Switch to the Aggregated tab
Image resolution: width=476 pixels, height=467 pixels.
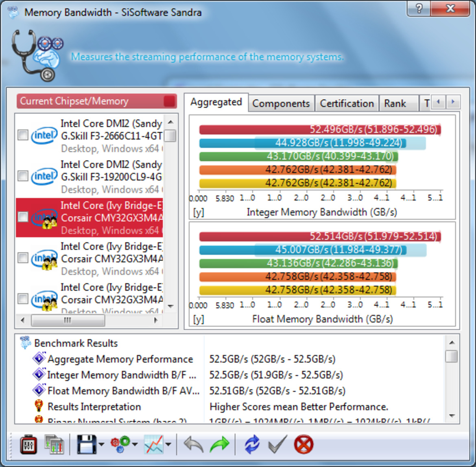216,102
